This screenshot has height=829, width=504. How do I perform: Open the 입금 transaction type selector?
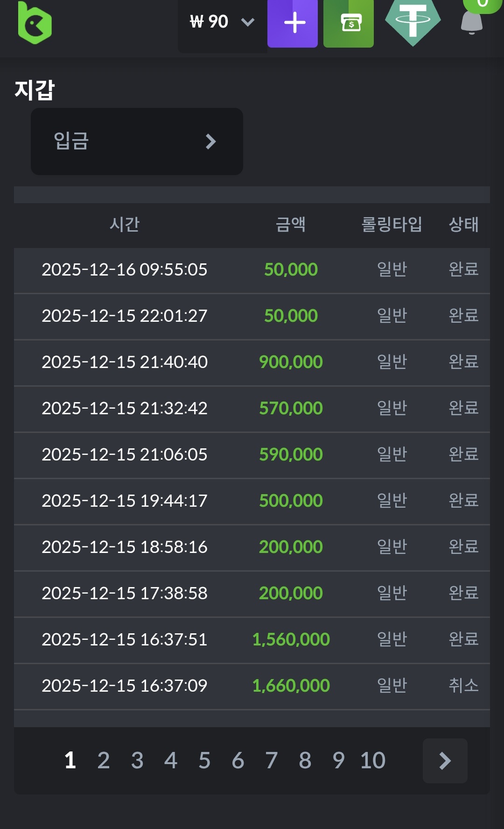(137, 142)
